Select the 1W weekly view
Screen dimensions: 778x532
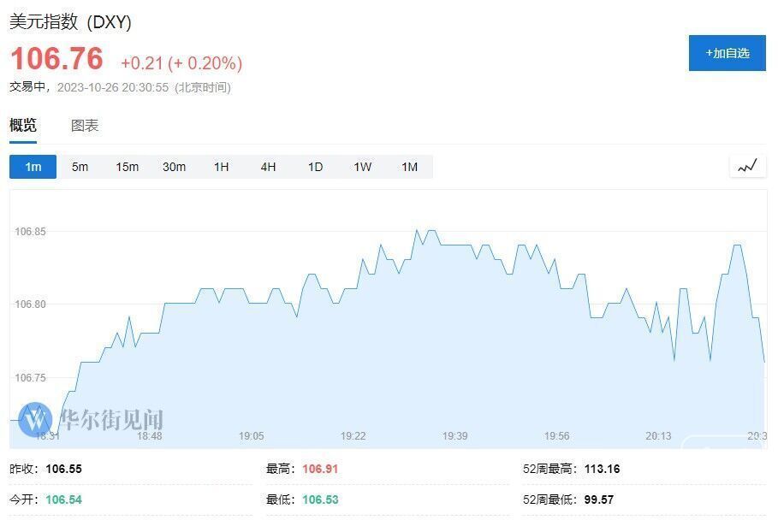click(x=362, y=167)
